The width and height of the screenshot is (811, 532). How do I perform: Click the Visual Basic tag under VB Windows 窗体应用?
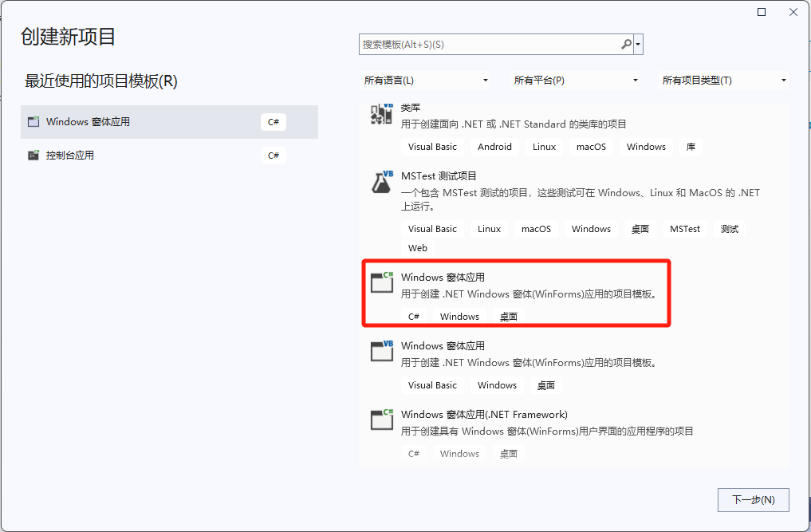pyautogui.click(x=432, y=385)
